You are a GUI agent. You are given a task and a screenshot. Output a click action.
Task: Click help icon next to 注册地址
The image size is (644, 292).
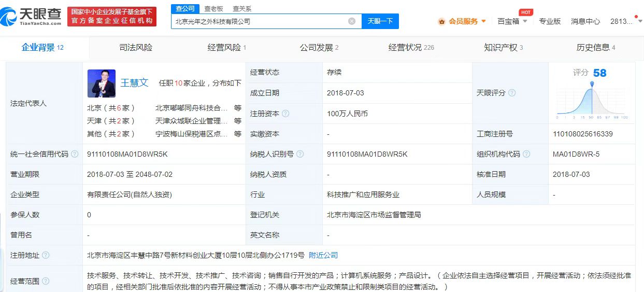tap(46, 255)
